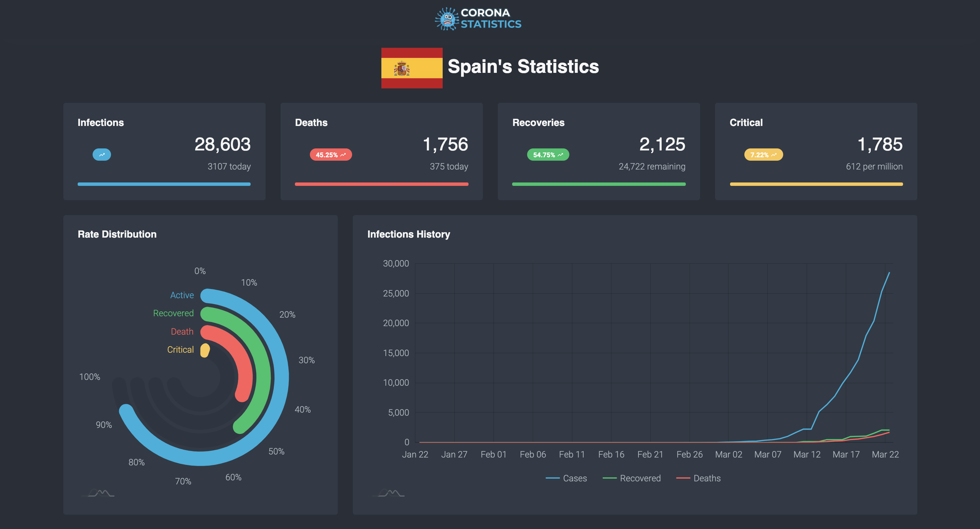980x529 pixels.
Task: Click the Rate Distribution panel title
Action: [117, 234]
